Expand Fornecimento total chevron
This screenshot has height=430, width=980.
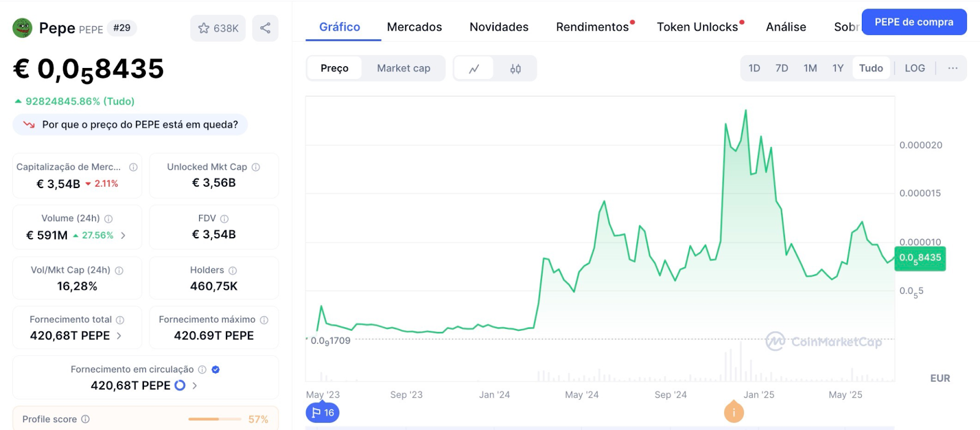[x=119, y=336]
